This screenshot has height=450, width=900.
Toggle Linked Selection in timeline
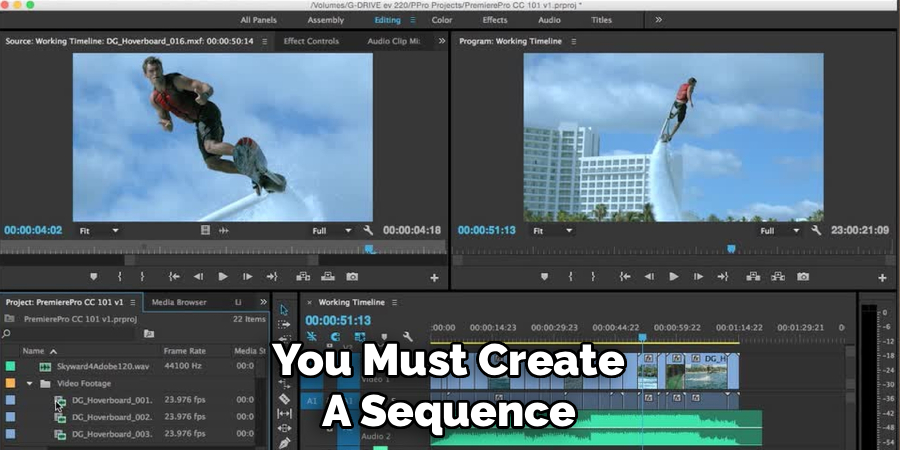[x=360, y=337]
